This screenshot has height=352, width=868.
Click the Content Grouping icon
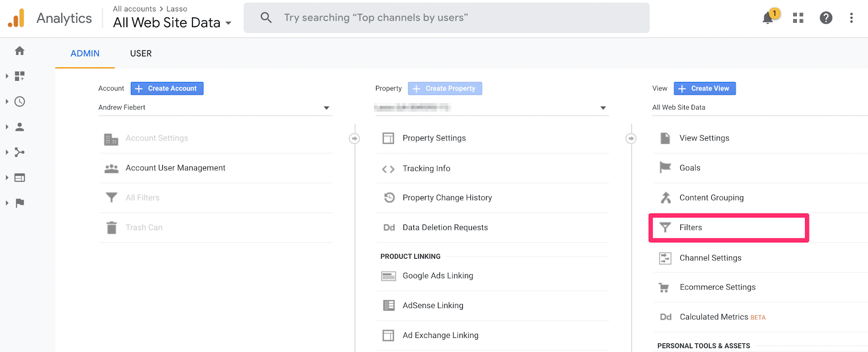666,197
